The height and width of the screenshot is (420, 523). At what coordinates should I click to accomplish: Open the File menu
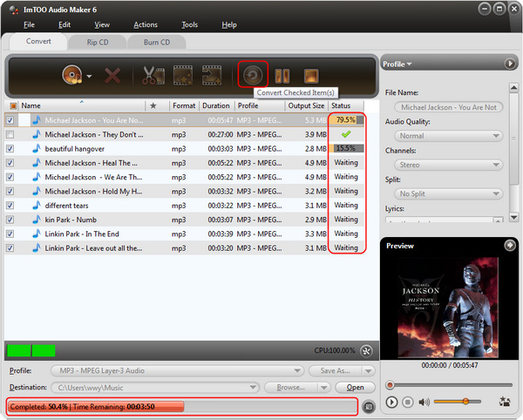[29, 24]
